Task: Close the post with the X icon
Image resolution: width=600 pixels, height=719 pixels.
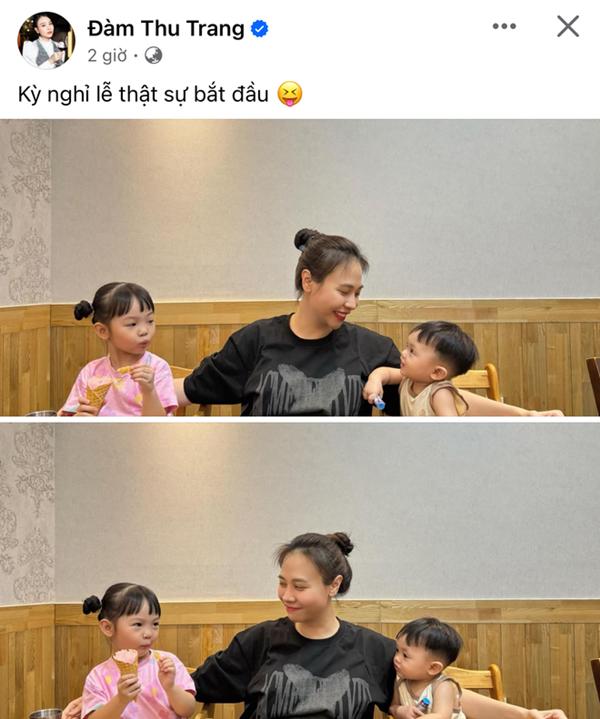Action: click(568, 26)
